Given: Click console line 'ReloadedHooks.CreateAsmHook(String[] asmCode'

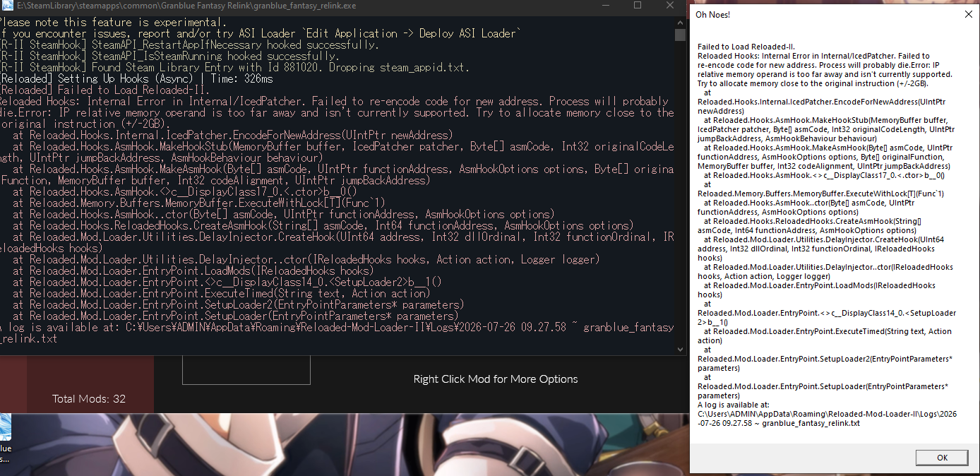Looking at the screenshot, I should point(323,225).
